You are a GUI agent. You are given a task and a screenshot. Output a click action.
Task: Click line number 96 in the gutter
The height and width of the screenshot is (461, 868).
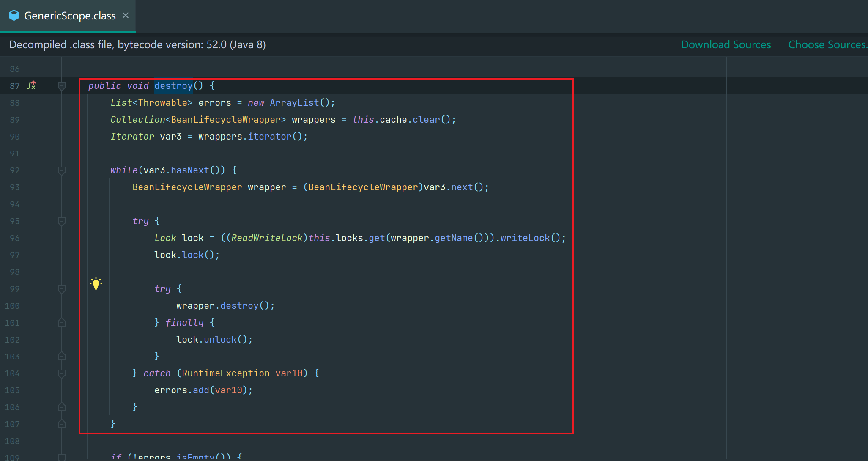tap(15, 238)
